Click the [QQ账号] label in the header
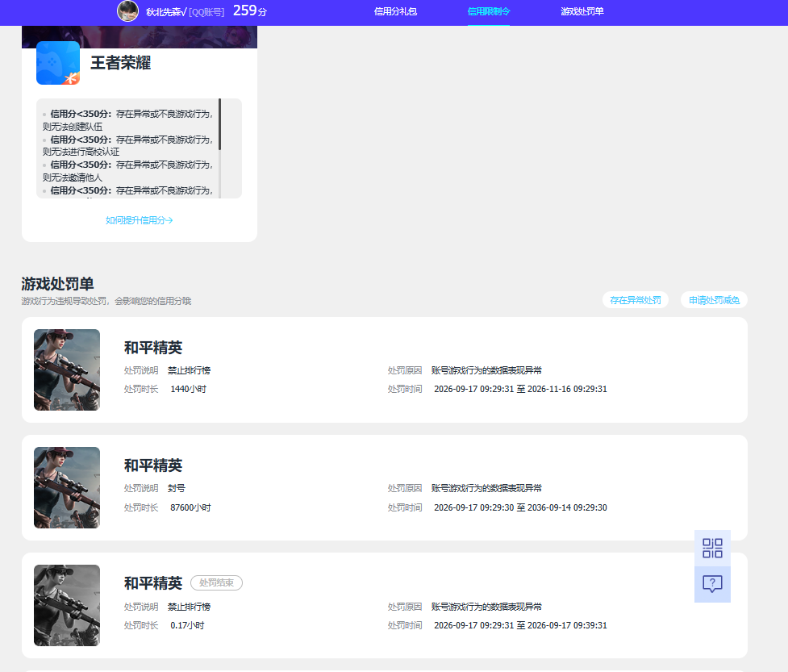 click(x=206, y=12)
